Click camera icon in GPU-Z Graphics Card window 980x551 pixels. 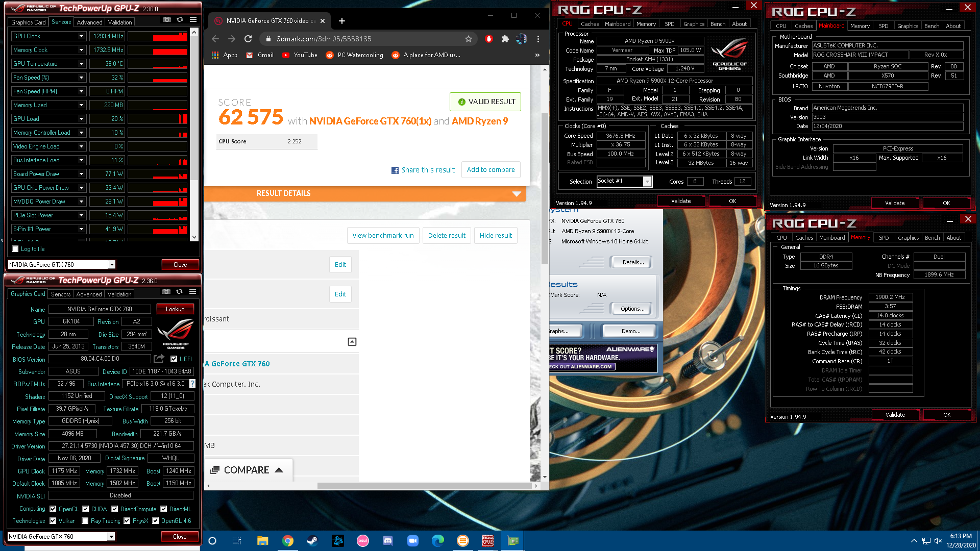(166, 292)
